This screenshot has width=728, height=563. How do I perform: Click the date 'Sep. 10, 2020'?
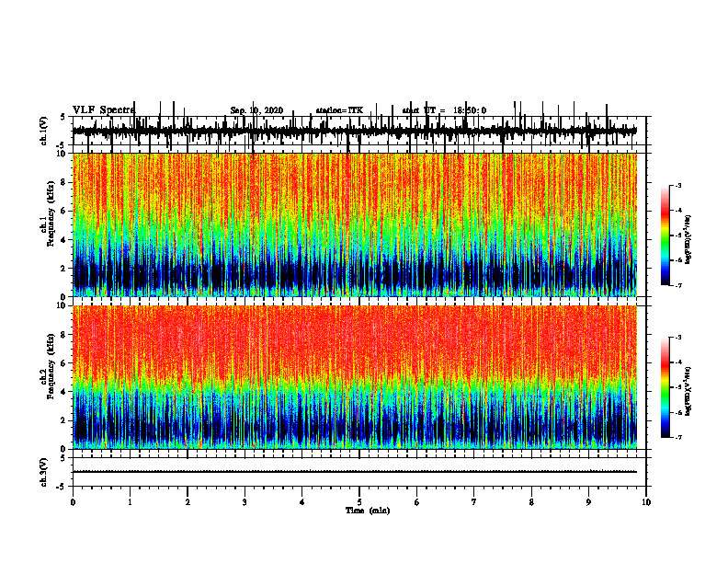click(x=256, y=110)
